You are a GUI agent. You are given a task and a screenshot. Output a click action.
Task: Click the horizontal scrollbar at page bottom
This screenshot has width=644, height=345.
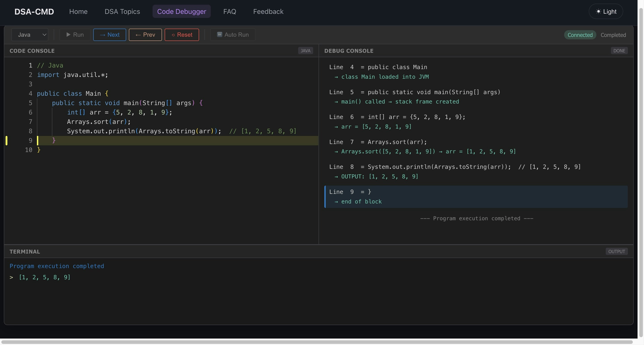pos(317,342)
